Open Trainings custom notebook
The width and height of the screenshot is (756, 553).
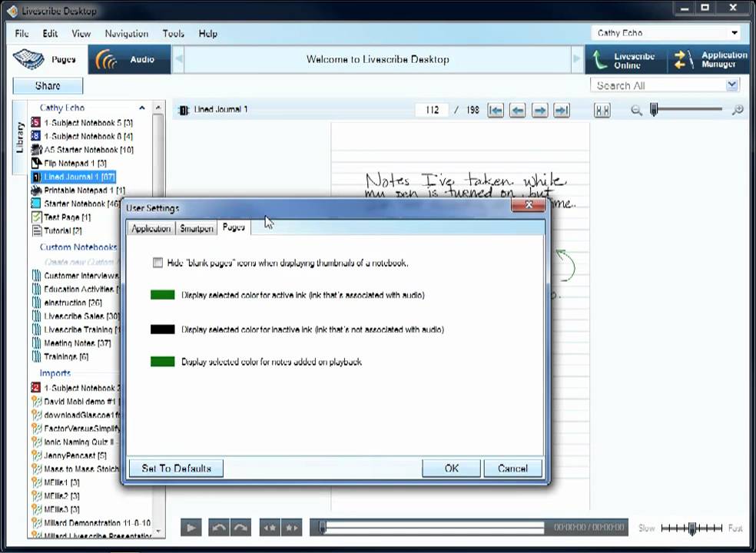click(61, 357)
